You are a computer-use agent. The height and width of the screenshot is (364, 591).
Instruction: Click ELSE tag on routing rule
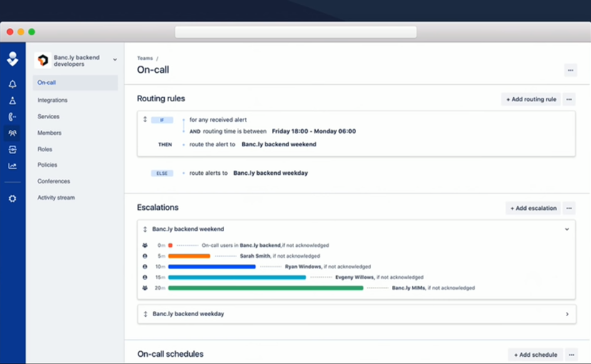(x=162, y=173)
